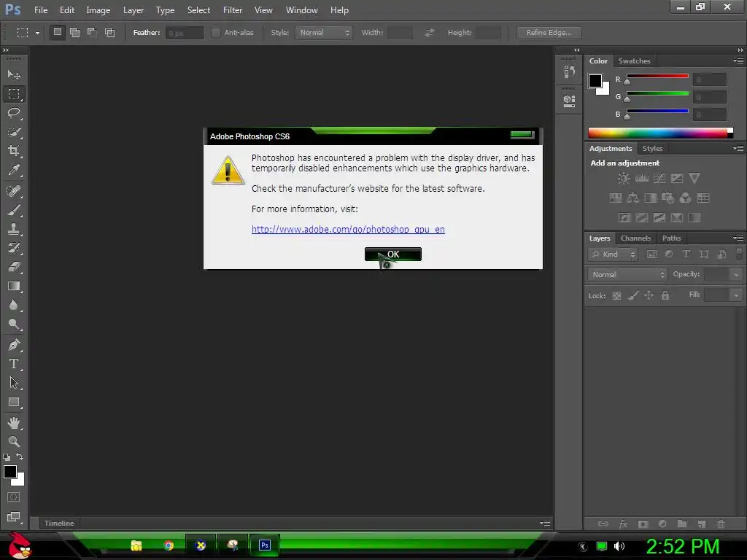Open the Properties panel icon
Image resolution: width=747 pixels, height=560 pixels.
click(569, 101)
